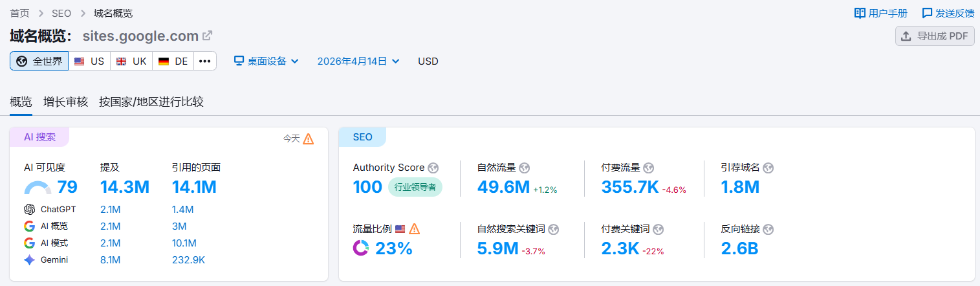Click the SEO panel label

point(363,137)
